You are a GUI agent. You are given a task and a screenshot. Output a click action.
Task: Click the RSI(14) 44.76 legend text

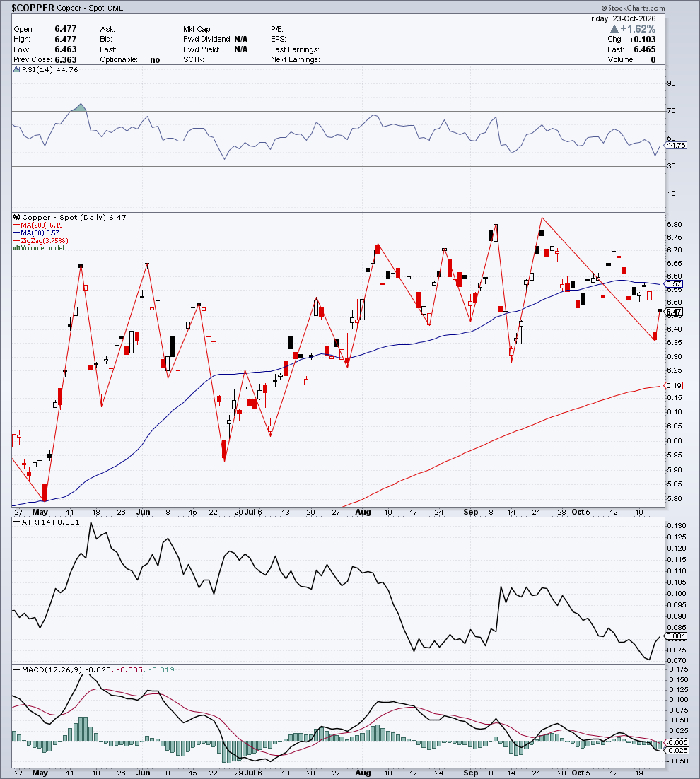click(49, 70)
